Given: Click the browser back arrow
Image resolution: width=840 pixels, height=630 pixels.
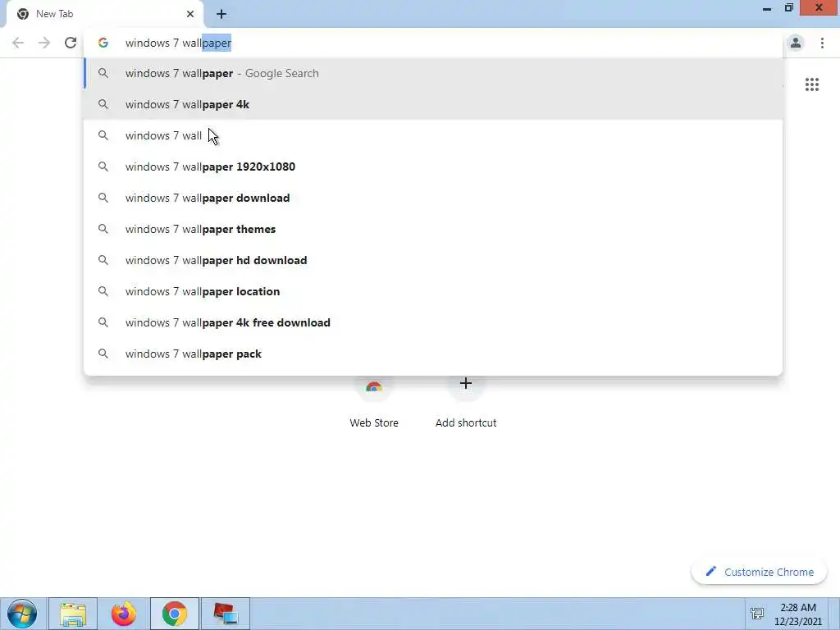Looking at the screenshot, I should (18, 43).
